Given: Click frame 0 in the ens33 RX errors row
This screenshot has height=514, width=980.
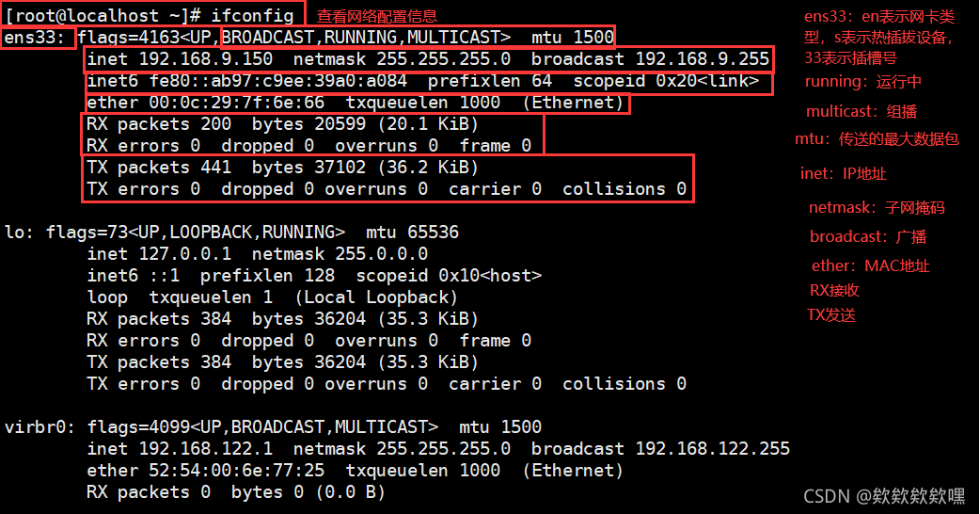Looking at the screenshot, I should pos(495,146).
